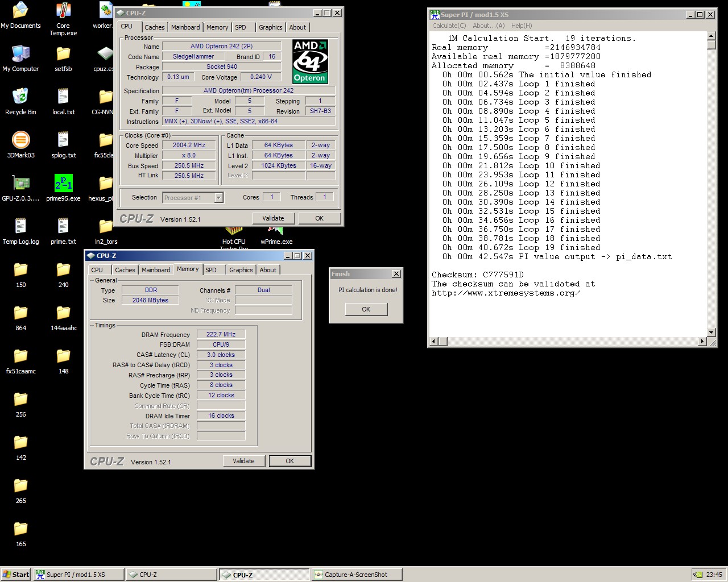Open folder named 150

(20, 275)
